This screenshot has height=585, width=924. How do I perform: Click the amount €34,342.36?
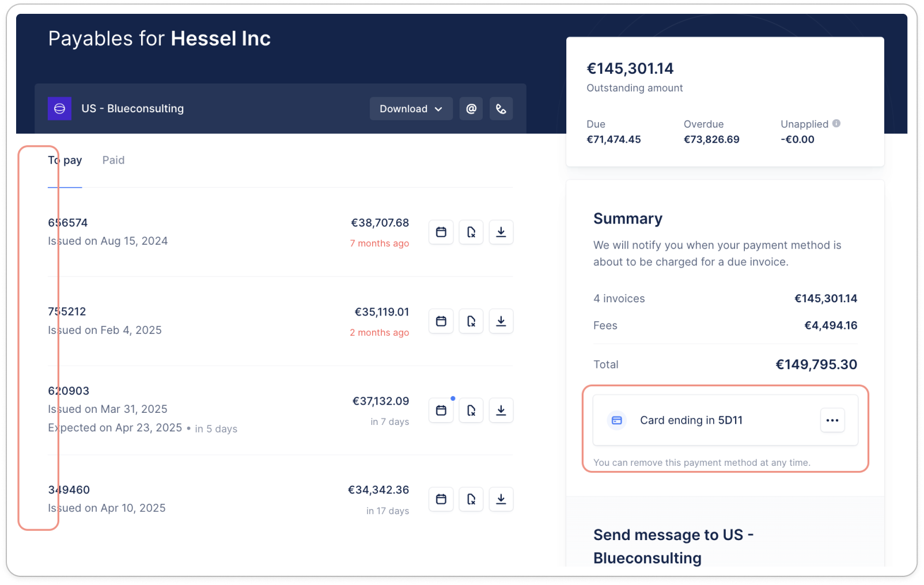point(378,490)
